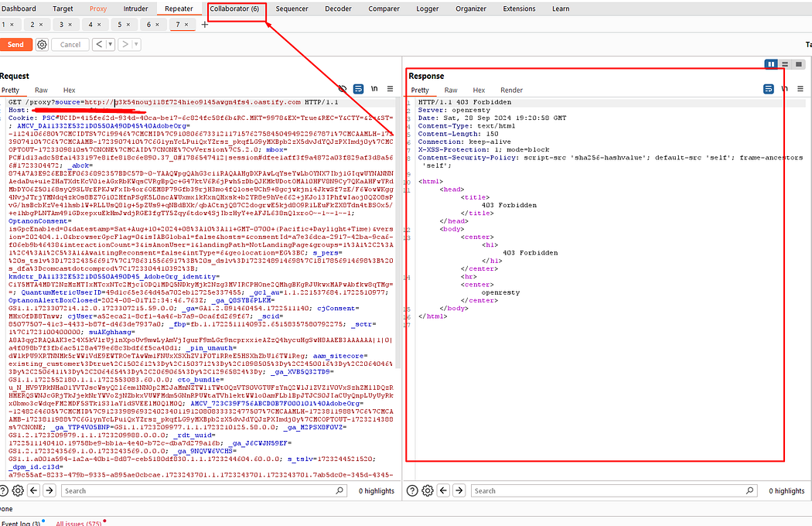Click 'HTTP/1.1 403 Forbidden' response line
812x526 pixels.
coord(465,102)
